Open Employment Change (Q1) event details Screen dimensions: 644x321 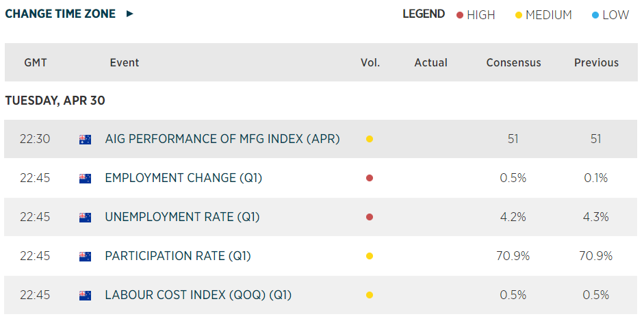pos(183,179)
